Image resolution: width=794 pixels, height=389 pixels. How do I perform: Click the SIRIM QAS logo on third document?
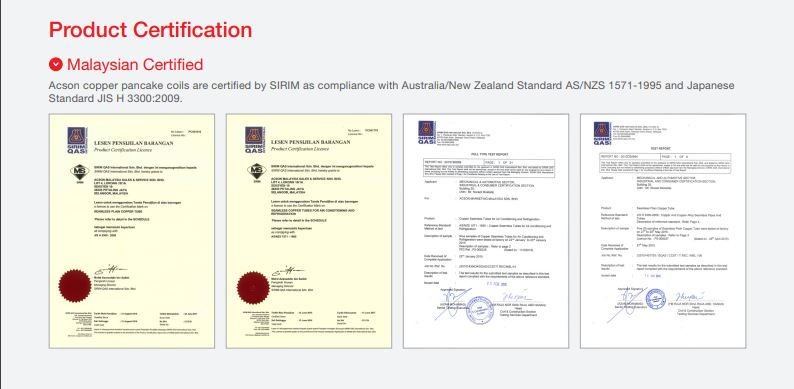click(427, 133)
